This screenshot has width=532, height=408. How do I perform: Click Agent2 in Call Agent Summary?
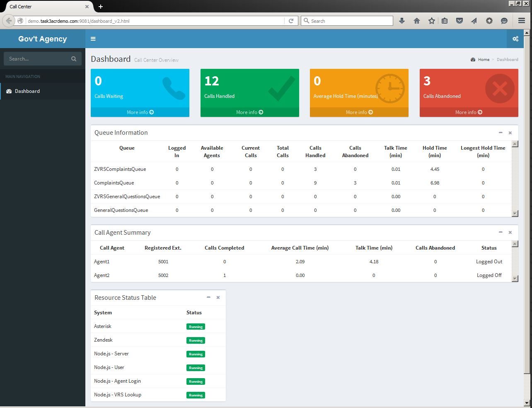pyautogui.click(x=102, y=275)
